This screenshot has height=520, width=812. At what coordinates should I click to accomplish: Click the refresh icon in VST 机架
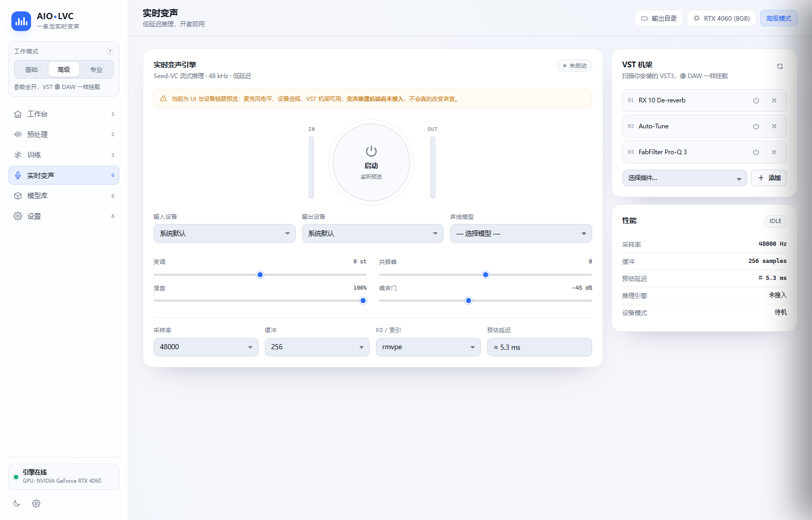coord(780,66)
